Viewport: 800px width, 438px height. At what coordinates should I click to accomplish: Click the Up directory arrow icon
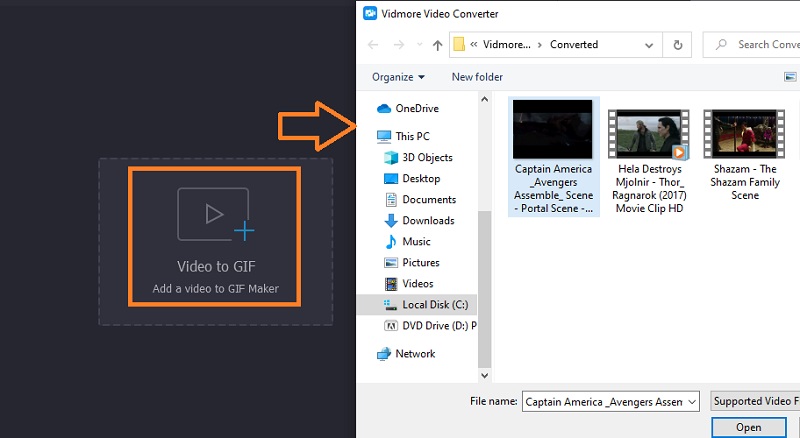437,45
